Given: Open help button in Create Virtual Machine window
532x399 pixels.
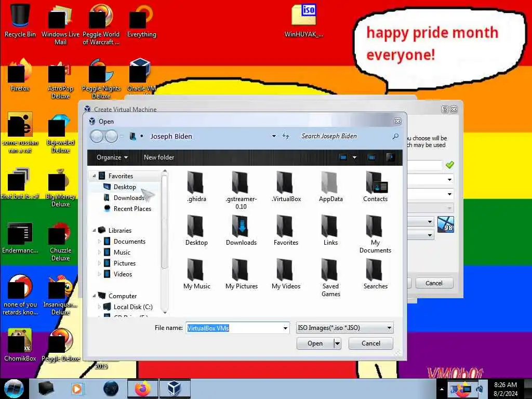Looking at the screenshot, I should click(445, 109).
